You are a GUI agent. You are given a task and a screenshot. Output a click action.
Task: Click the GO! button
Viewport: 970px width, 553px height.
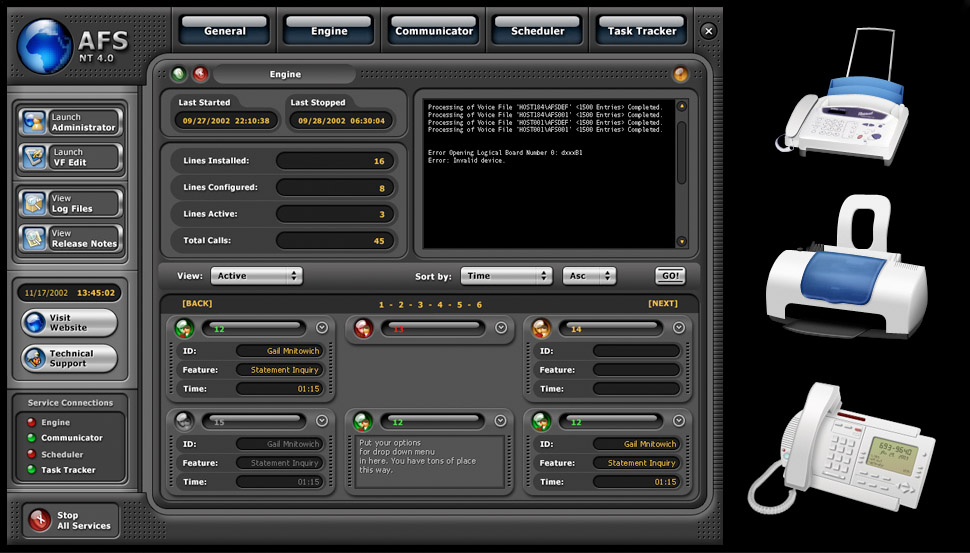click(x=671, y=276)
